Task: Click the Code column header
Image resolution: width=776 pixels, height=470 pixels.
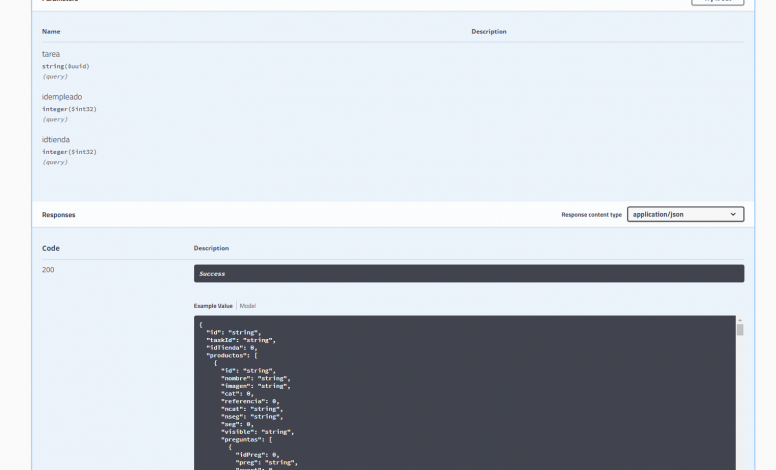Action: pyautogui.click(x=51, y=248)
